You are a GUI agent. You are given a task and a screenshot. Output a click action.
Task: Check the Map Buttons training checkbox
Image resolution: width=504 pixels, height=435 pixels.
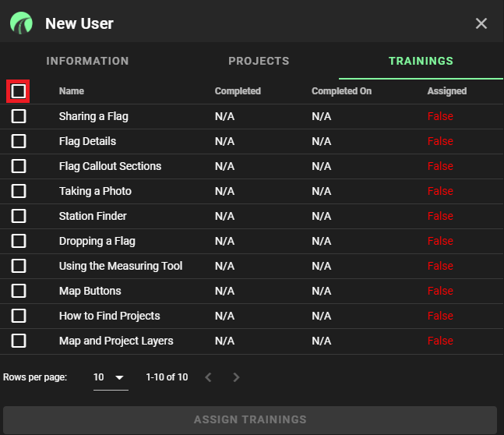pyautogui.click(x=19, y=291)
